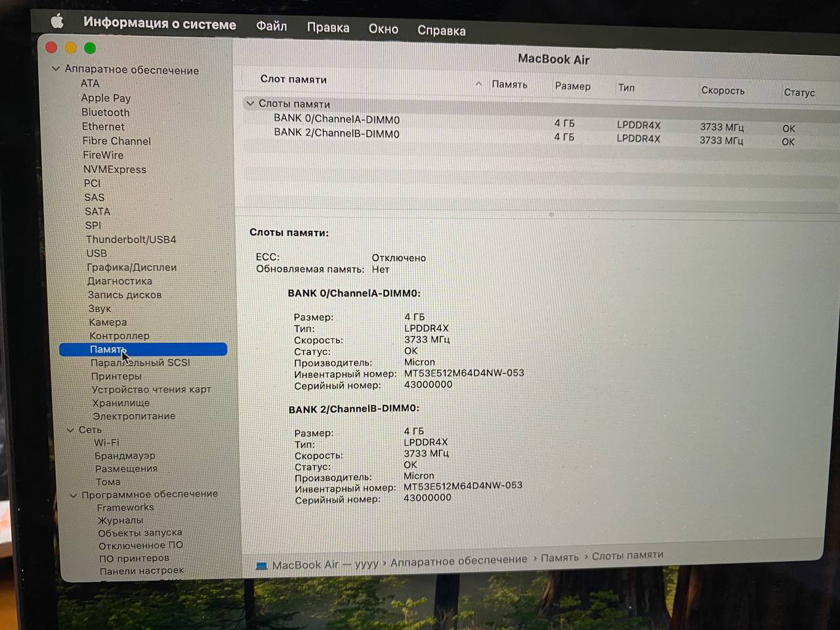Select Электропитание in the sidebar

click(134, 416)
